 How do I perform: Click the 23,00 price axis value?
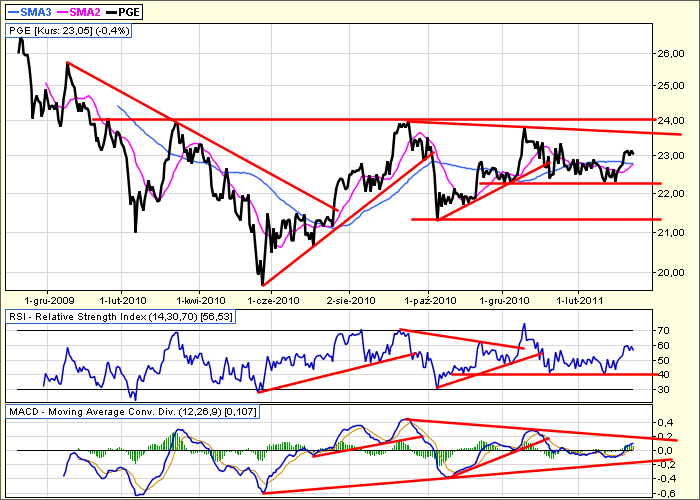tap(671, 156)
